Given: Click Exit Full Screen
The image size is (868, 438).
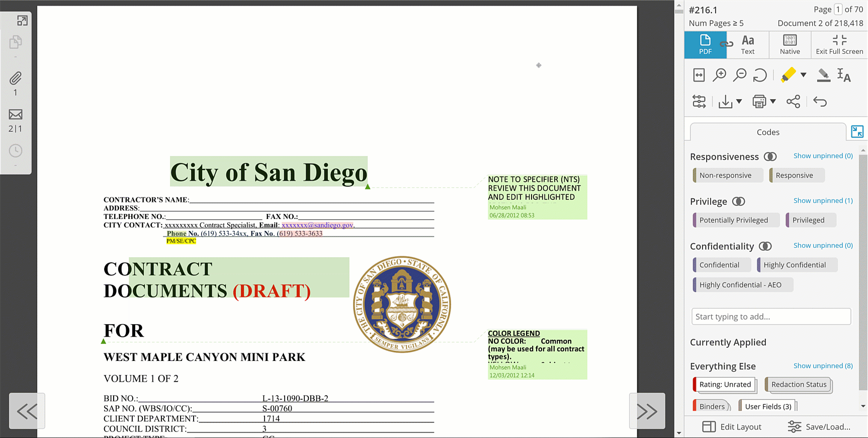Looking at the screenshot, I should point(839,44).
